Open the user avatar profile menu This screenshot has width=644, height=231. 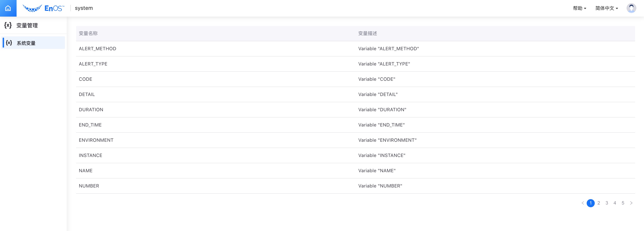[x=631, y=8]
